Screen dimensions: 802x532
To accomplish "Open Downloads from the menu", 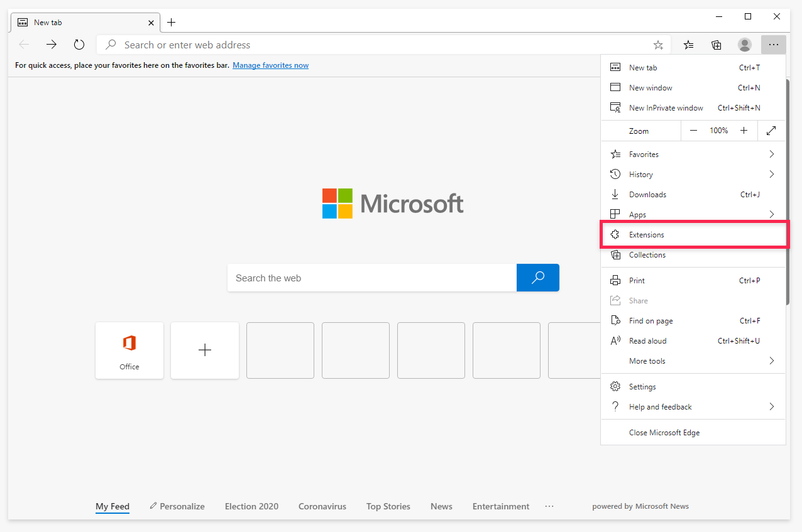I will (693, 195).
